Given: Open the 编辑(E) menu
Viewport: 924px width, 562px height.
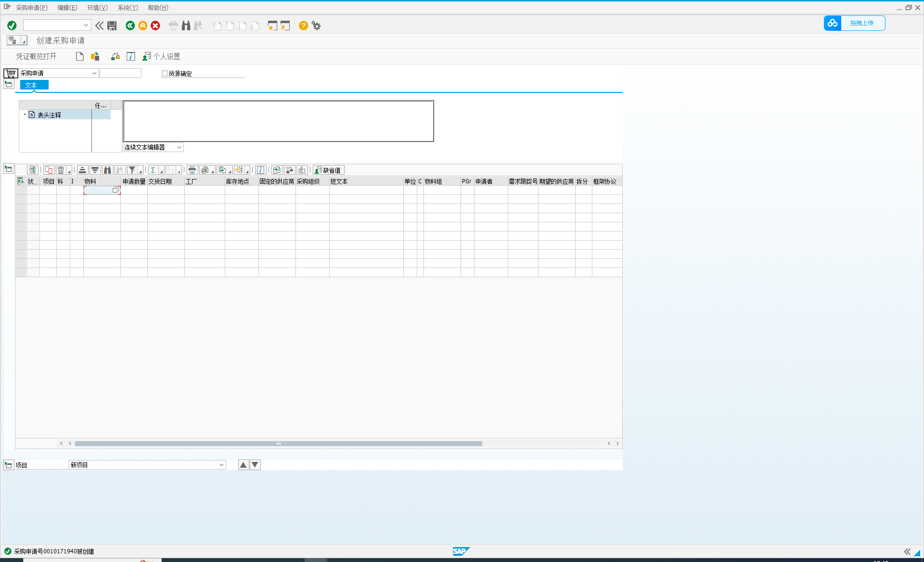Looking at the screenshot, I should pyautogui.click(x=67, y=8).
